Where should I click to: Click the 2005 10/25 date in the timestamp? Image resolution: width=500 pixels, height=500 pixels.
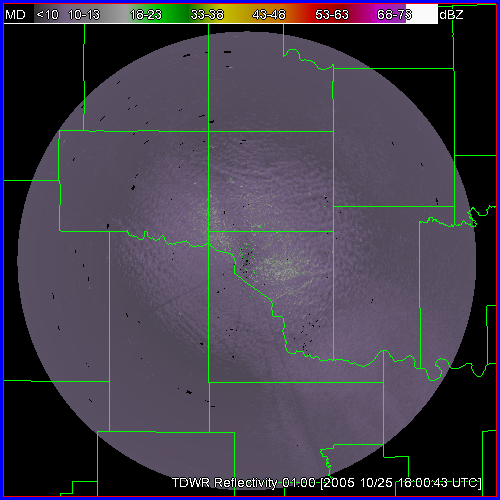[x=358, y=482]
